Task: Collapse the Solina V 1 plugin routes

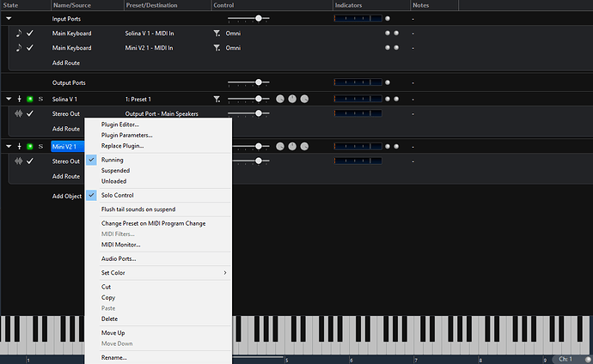Action: point(9,99)
